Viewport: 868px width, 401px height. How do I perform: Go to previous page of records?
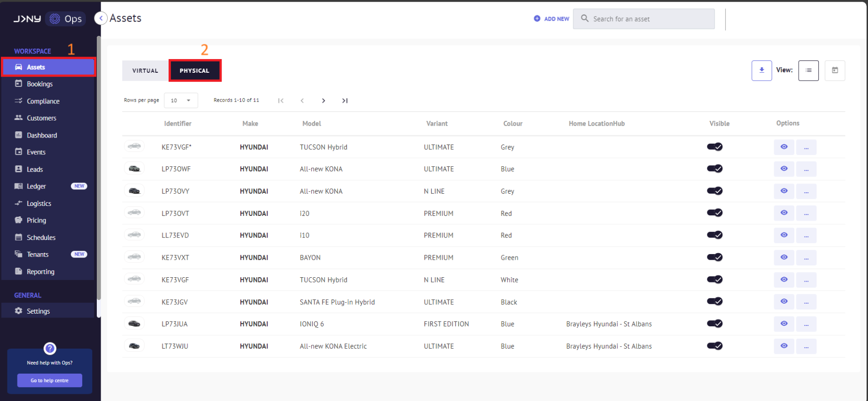pyautogui.click(x=302, y=101)
